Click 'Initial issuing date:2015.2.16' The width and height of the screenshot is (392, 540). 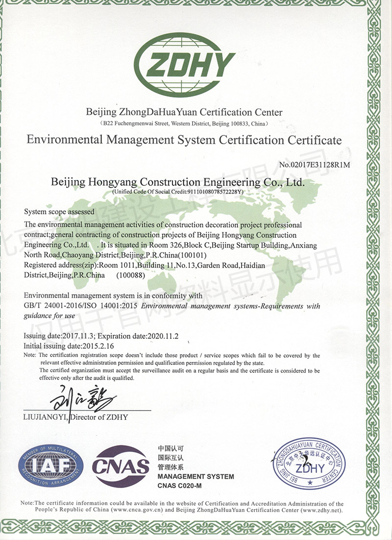tap(69, 346)
